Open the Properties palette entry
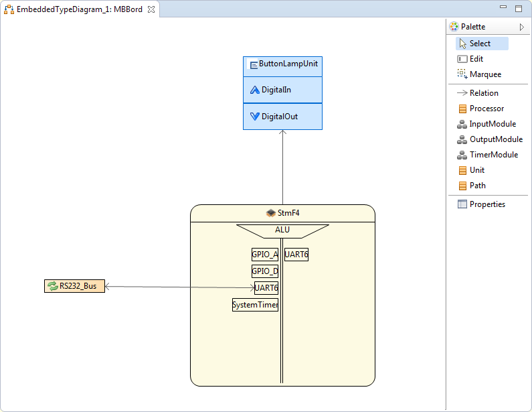Screen dimensions: 532x412 486,204
